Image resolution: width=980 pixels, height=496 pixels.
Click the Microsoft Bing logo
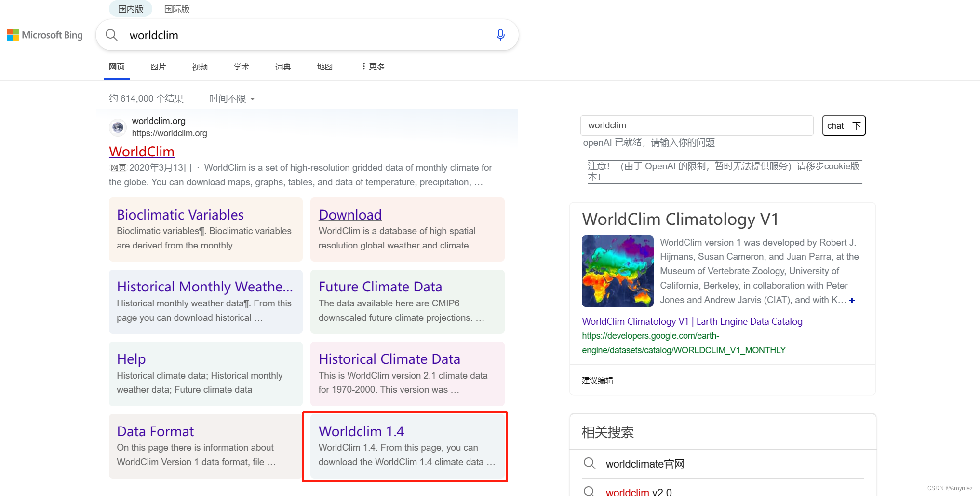[x=45, y=35]
